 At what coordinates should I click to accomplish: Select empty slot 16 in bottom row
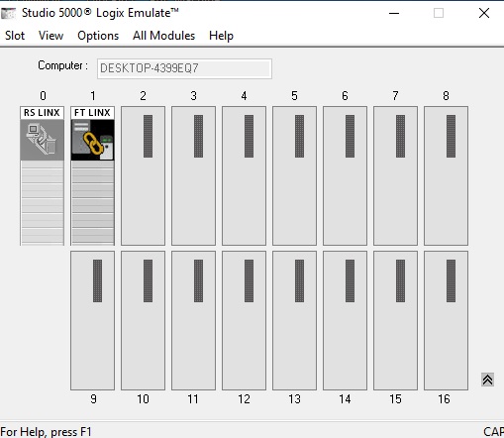click(446, 320)
